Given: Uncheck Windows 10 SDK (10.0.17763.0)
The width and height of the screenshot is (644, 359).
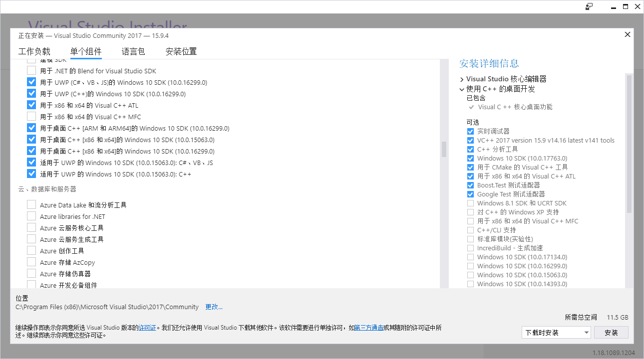Looking at the screenshot, I should point(470,158).
